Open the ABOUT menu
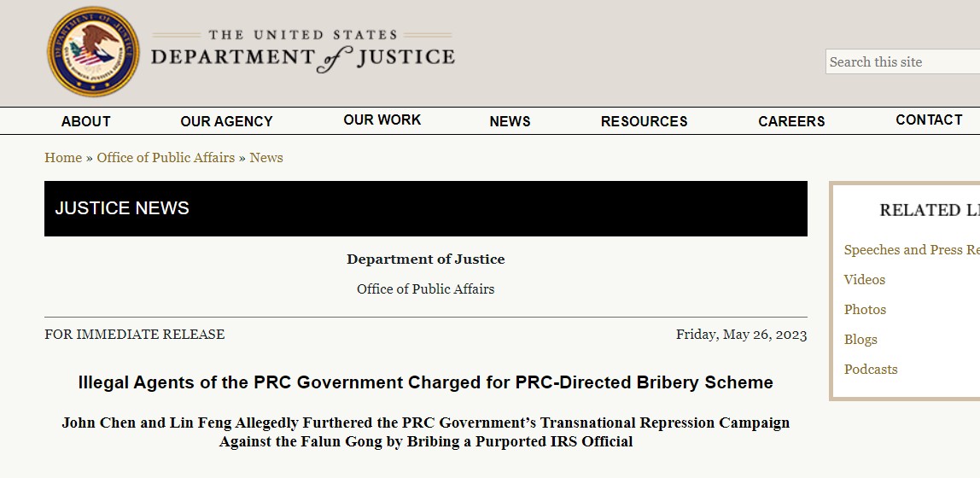 pyautogui.click(x=85, y=121)
